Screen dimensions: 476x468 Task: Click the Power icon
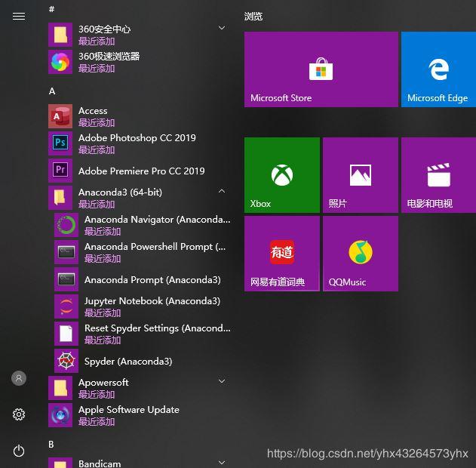pyautogui.click(x=19, y=451)
